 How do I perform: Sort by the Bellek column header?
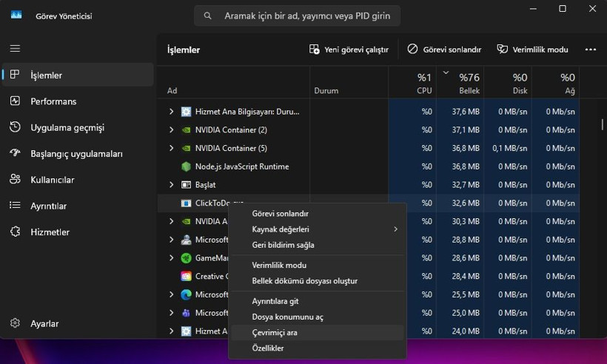click(x=460, y=82)
